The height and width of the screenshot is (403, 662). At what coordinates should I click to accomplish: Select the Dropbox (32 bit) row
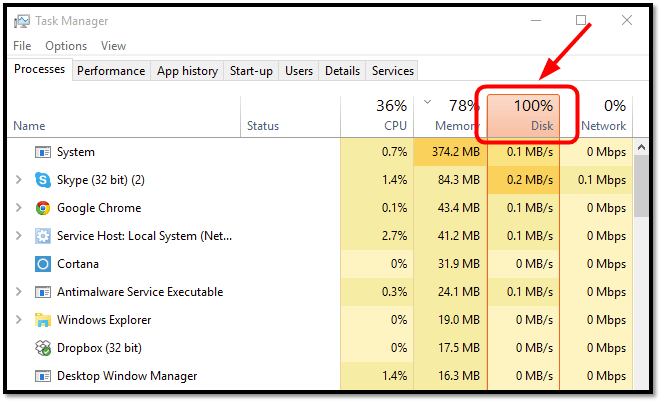click(320, 348)
